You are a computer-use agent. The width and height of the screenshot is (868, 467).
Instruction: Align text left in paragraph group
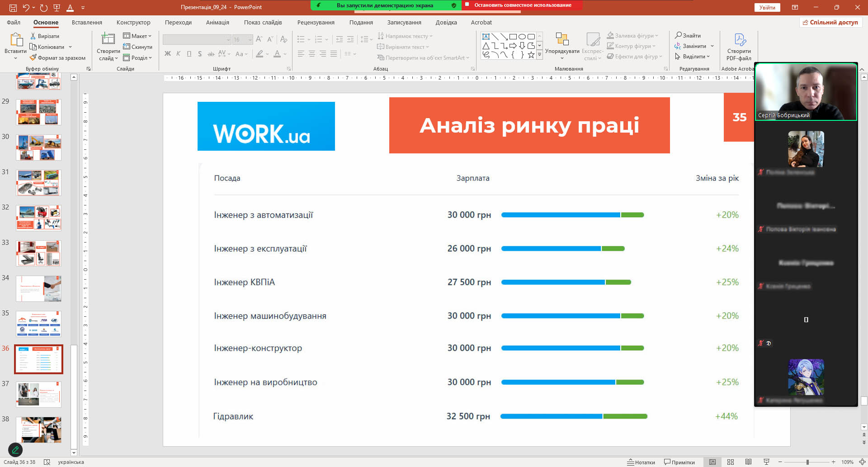301,54
